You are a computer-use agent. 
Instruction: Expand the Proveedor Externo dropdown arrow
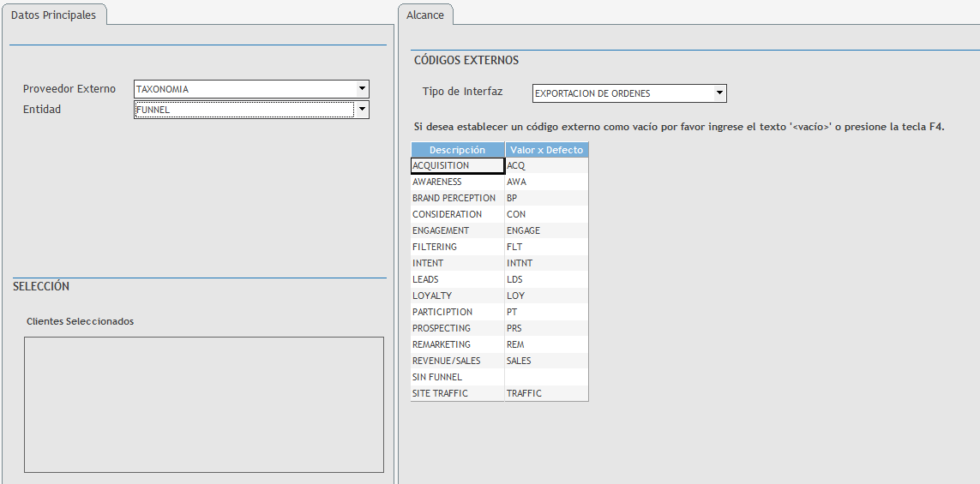tap(363, 88)
